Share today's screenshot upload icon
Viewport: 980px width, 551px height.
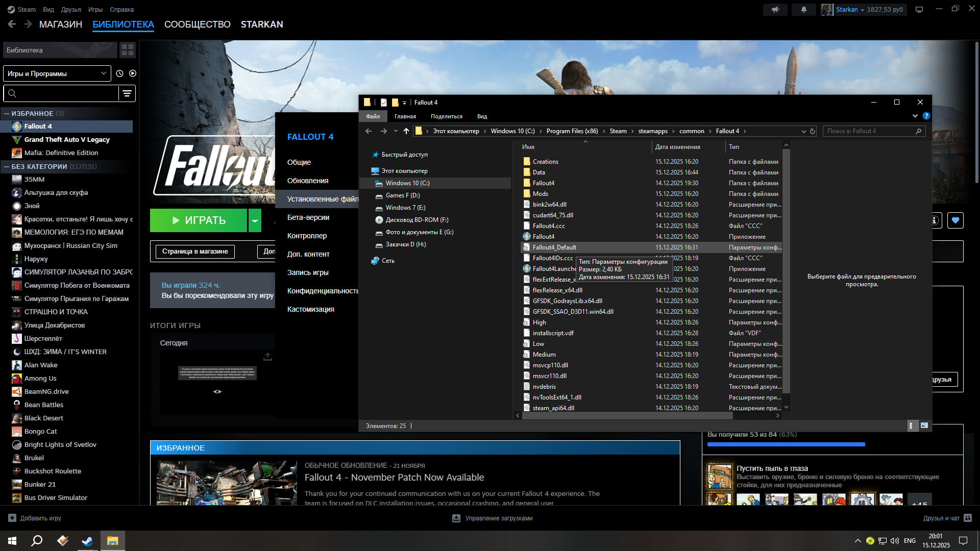[267, 357]
